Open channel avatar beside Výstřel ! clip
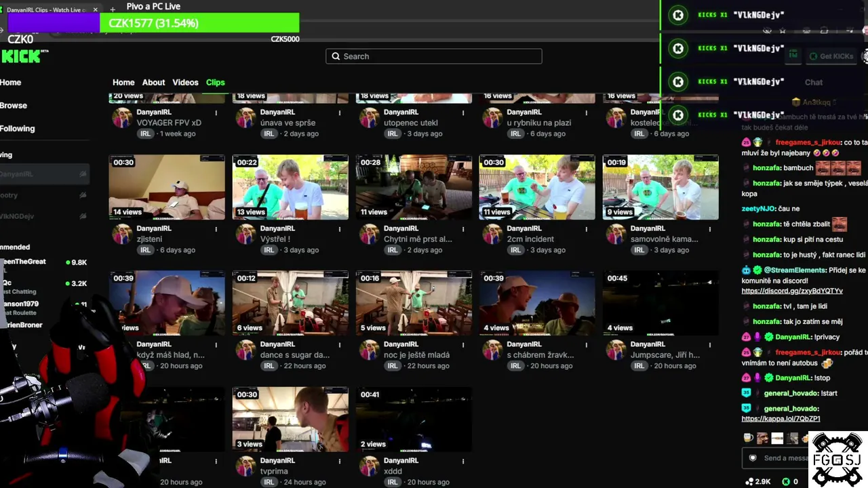This screenshot has height=488, width=868. pos(245,234)
